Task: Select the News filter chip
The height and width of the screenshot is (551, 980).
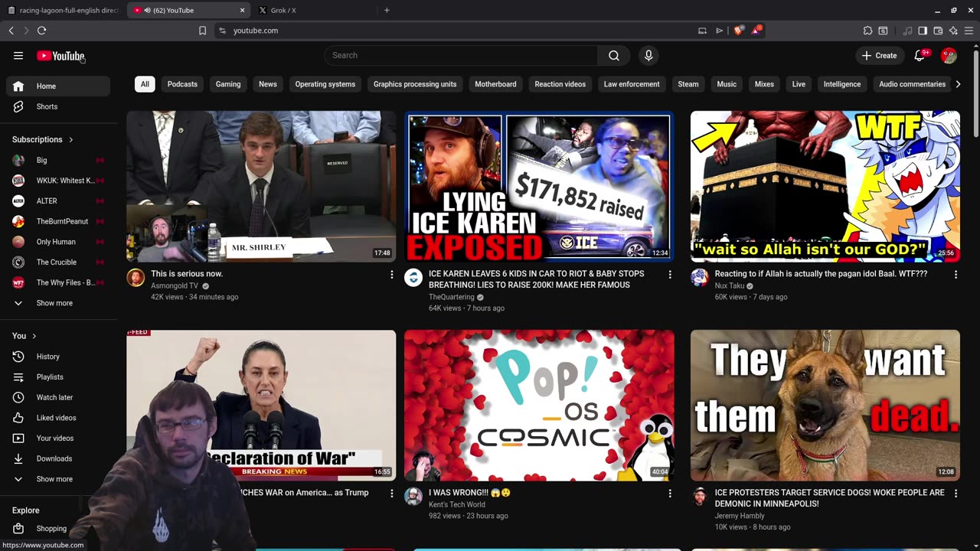Action: coord(268,84)
